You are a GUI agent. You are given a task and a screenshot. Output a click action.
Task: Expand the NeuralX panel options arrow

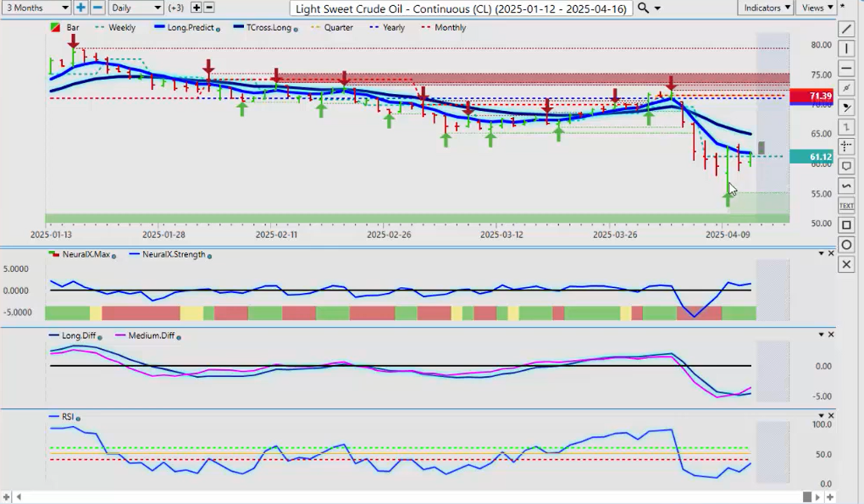click(820, 254)
